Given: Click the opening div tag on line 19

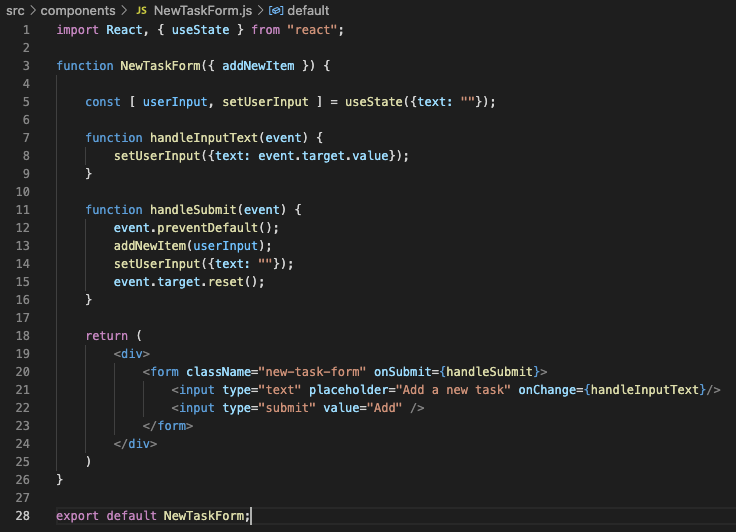Looking at the screenshot, I should 132,354.
